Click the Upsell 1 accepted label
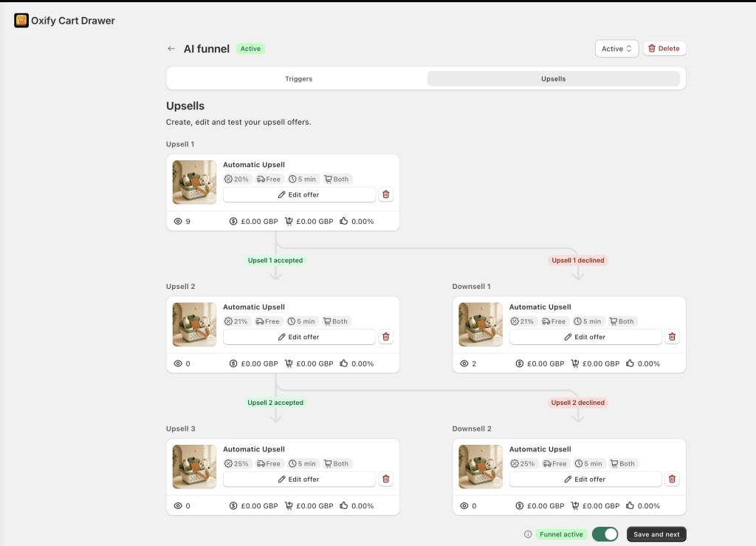Viewport: 756px width, 546px height. click(x=275, y=261)
